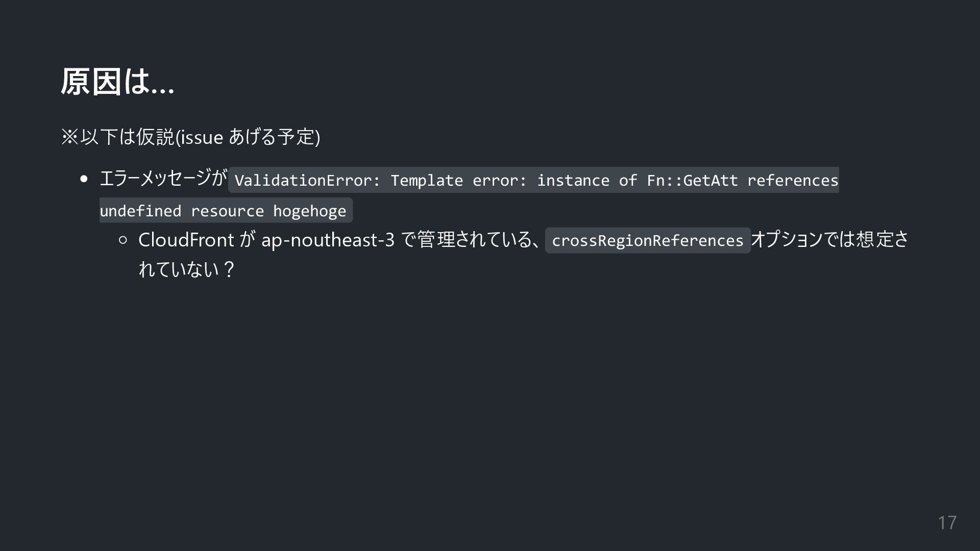Select slide page number 17

(947, 522)
